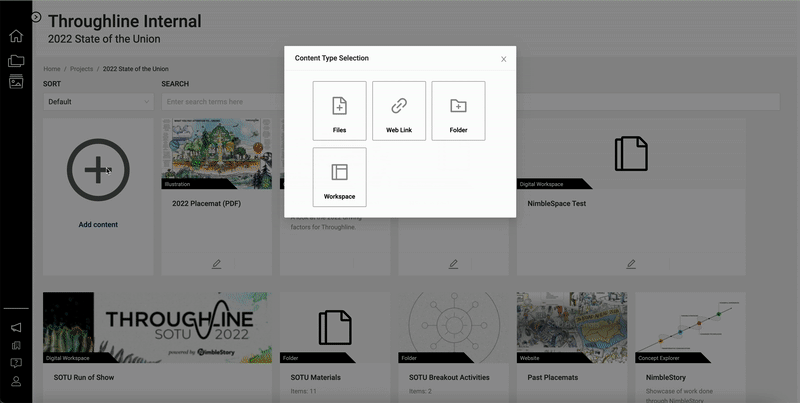Edit the 2022 Placemat (PDF) card
800x403 pixels.
(217, 264)
